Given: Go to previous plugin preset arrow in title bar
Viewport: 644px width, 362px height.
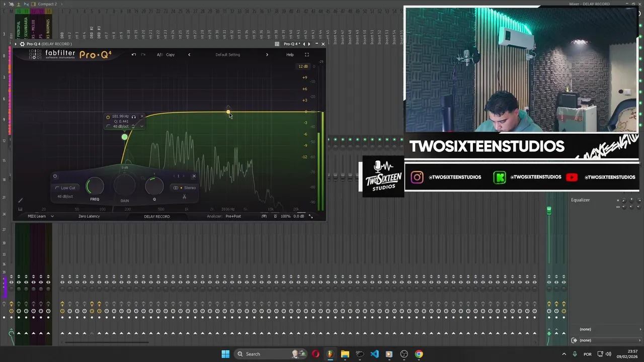Looking at the screenshot, I should (x=303, y=44).
